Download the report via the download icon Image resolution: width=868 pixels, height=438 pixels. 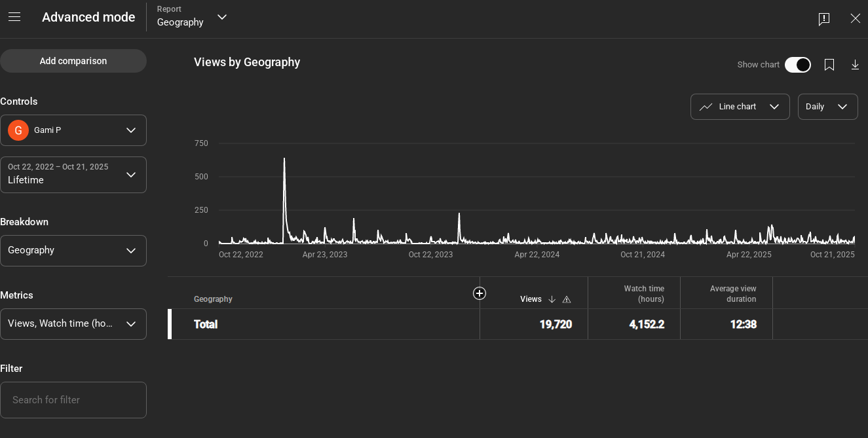pos(855,65)
